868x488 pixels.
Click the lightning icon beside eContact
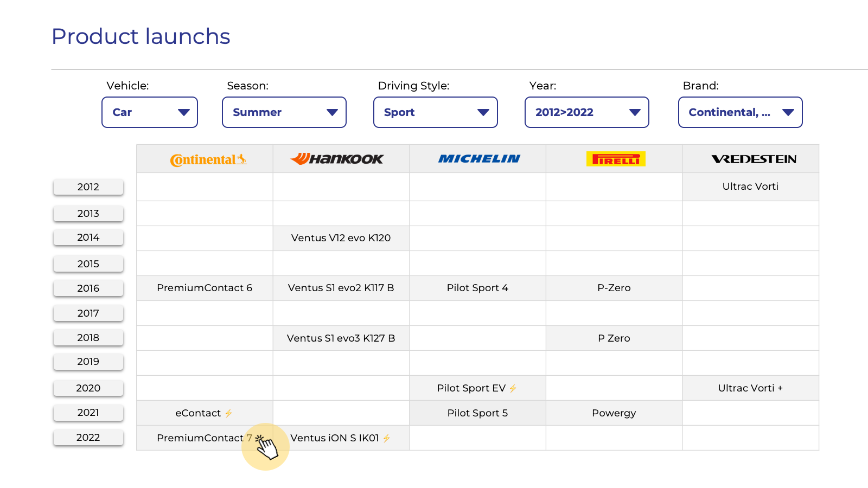pyautogui.click(x=228, y=413)
